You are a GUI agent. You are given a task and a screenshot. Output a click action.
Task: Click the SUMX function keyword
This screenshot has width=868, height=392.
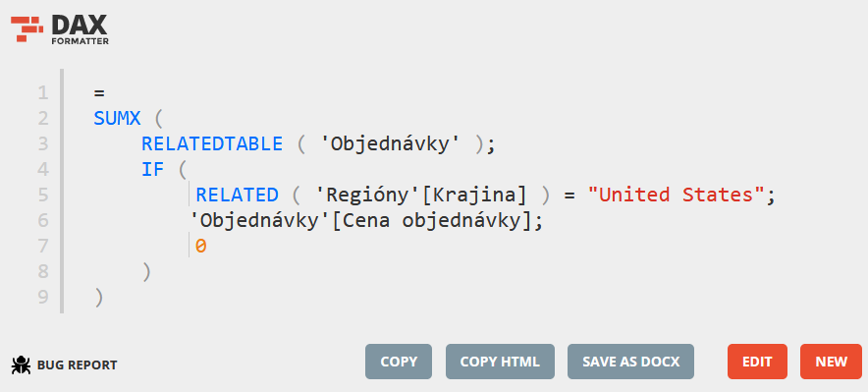click(x=117, y=118)
